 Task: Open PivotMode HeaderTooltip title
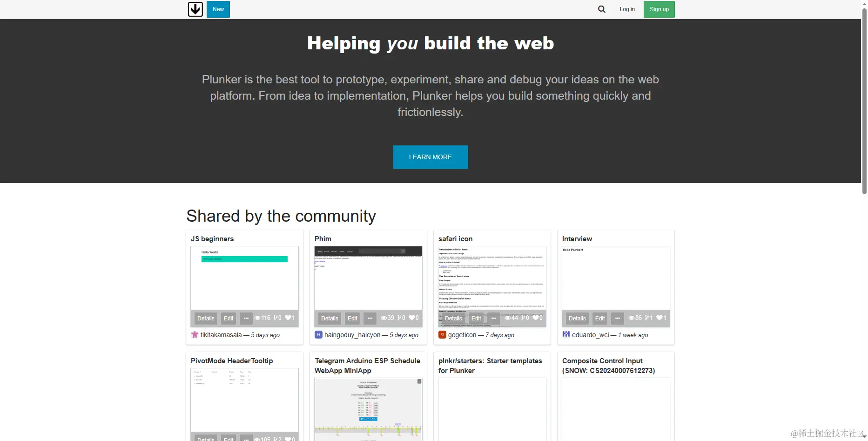point(232,361)
